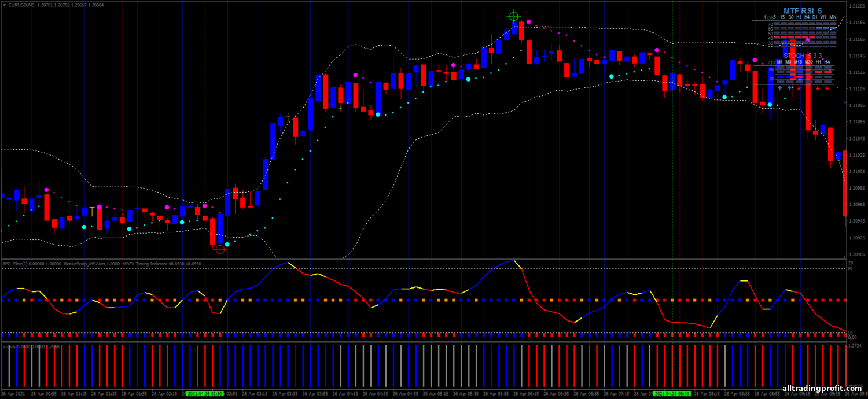Click price level 1.20965 on the scale

(857, 205)
